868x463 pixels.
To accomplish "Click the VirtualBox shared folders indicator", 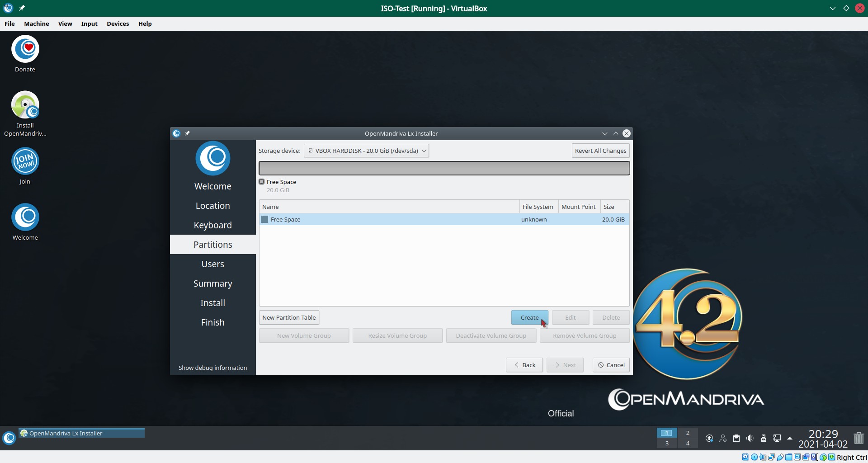I will point(788,457).
